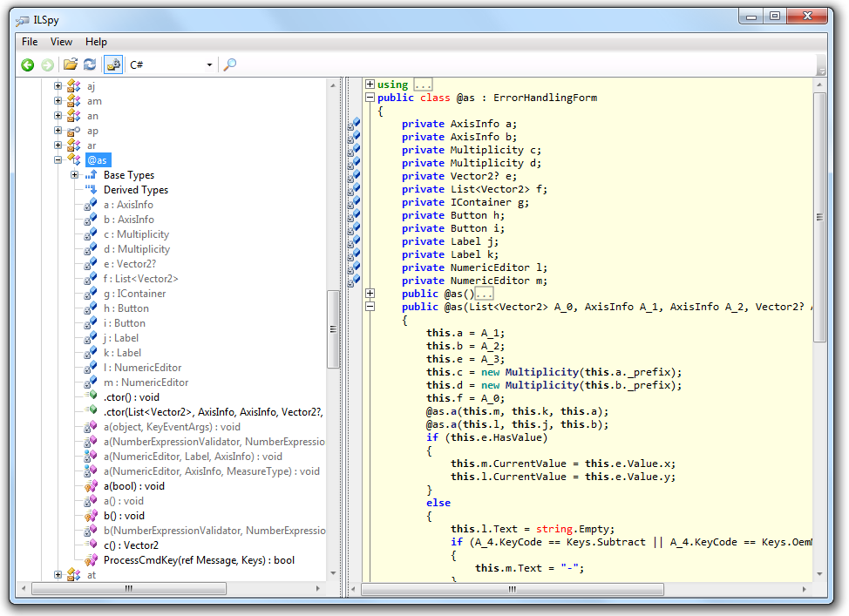Click the an class icon
This screenshot has width=849, height=616.
(73, 115)
